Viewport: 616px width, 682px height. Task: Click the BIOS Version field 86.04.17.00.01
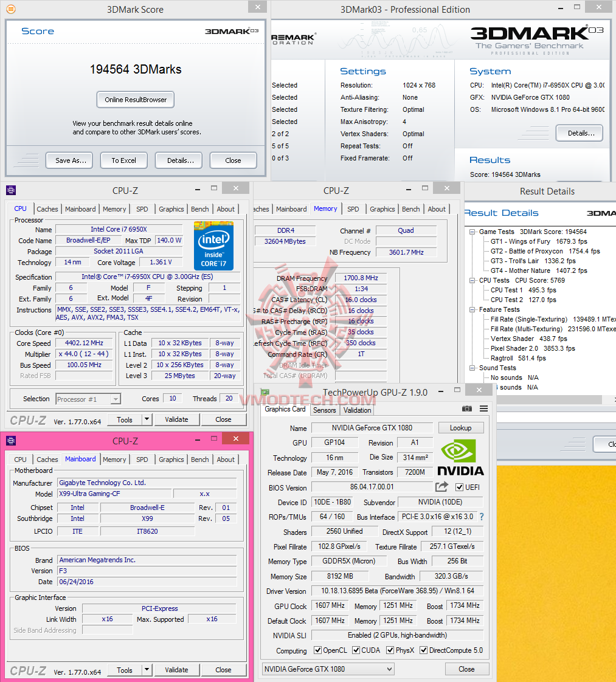click(372, 487)
